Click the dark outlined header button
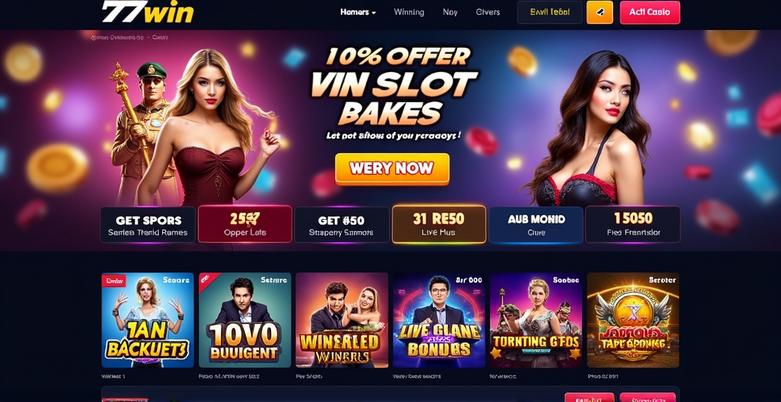 pos(550,12)
